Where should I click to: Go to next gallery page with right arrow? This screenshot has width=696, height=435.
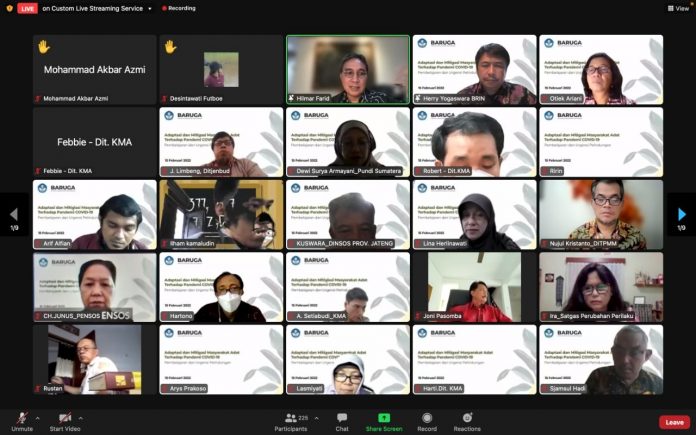click(682, 214)
